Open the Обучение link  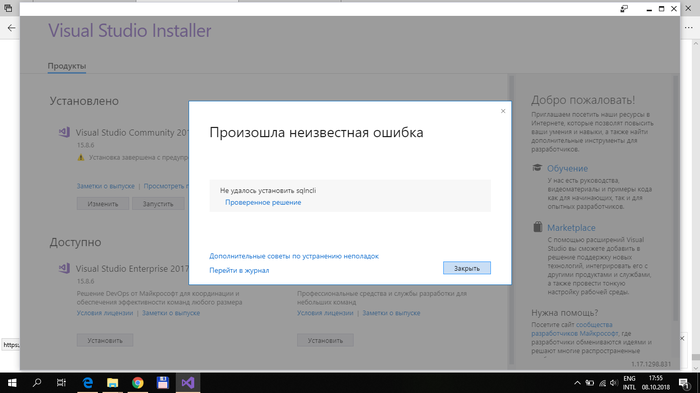click(567, 168)
